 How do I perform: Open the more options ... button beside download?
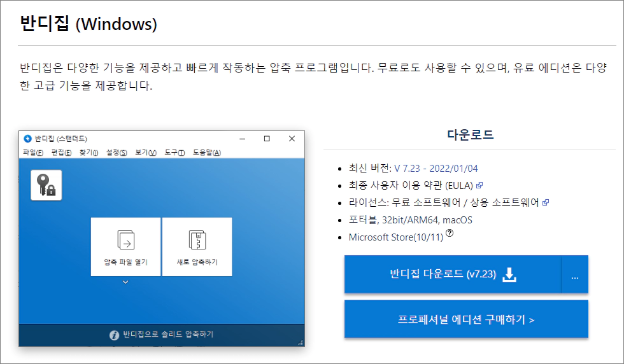[x=574, y=274]
